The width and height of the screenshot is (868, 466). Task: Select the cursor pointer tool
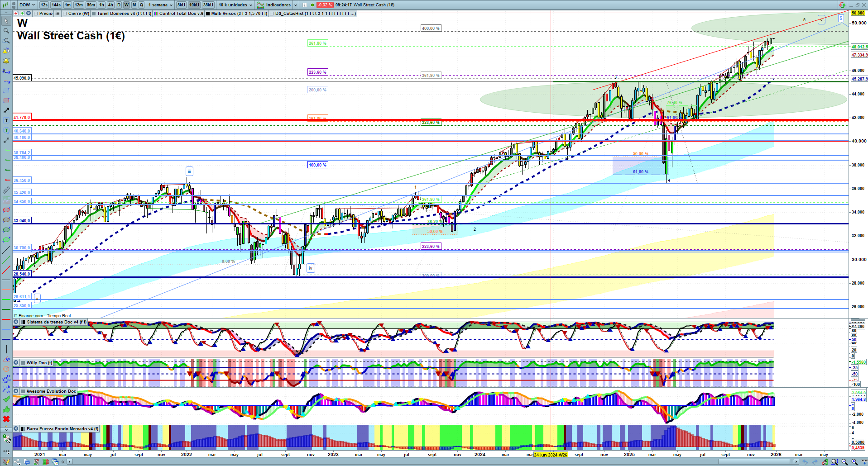[x=6, y=21]
